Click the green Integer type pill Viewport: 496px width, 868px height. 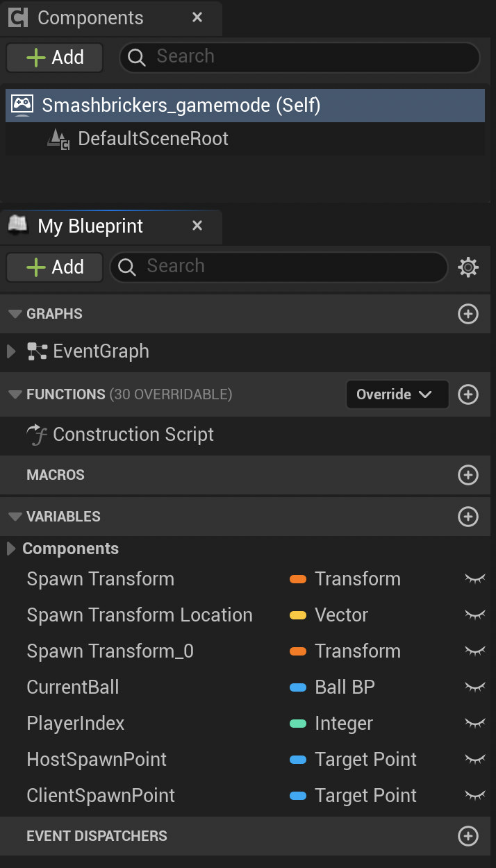coord(298,724)
